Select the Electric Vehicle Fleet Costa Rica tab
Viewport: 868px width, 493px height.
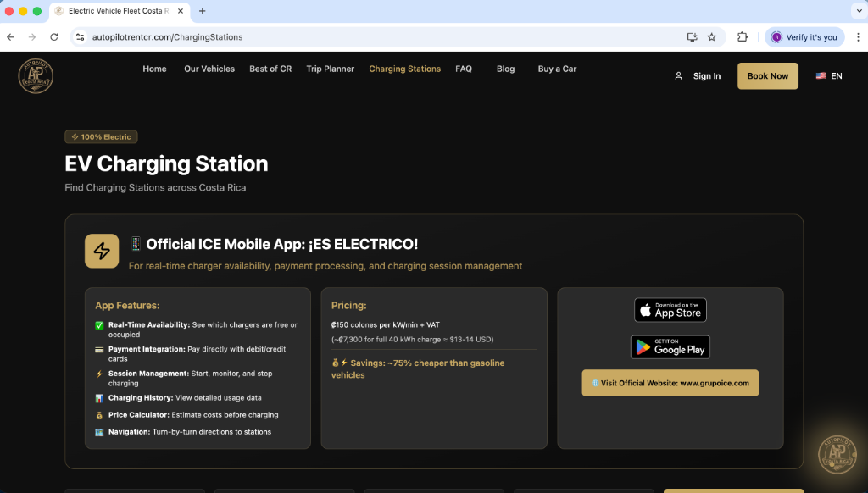[120, 11]
